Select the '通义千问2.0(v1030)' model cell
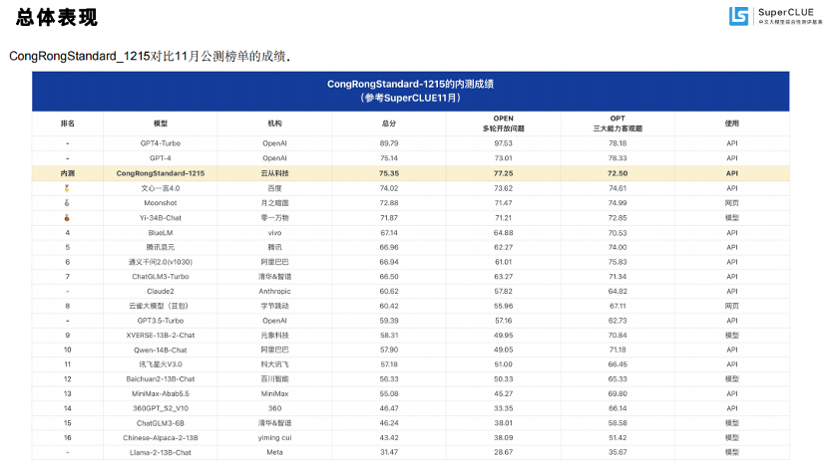 click(x=161, y=262)
